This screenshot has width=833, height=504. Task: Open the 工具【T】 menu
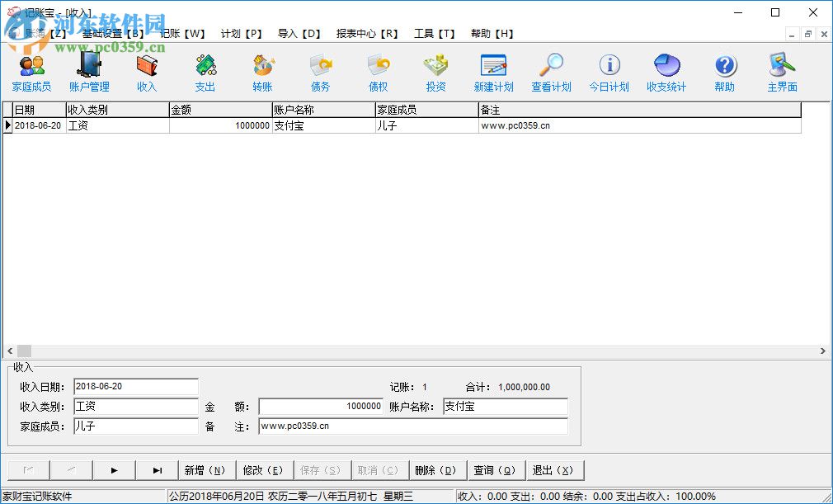[435, 33]
